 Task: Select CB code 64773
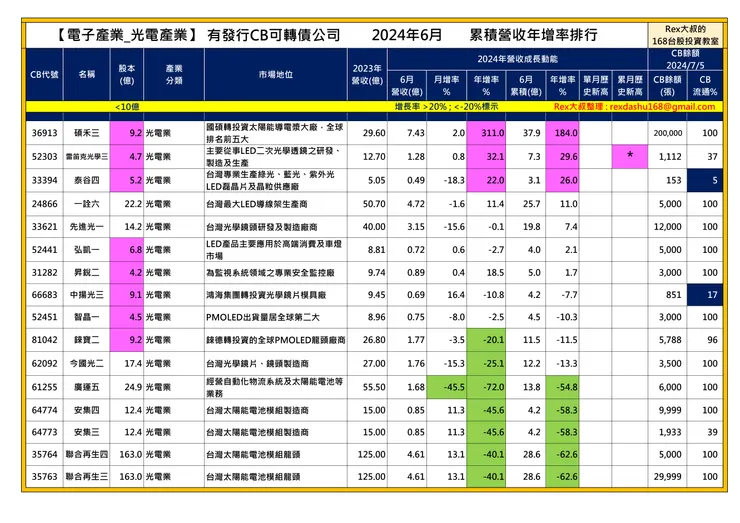coord(44,432)
